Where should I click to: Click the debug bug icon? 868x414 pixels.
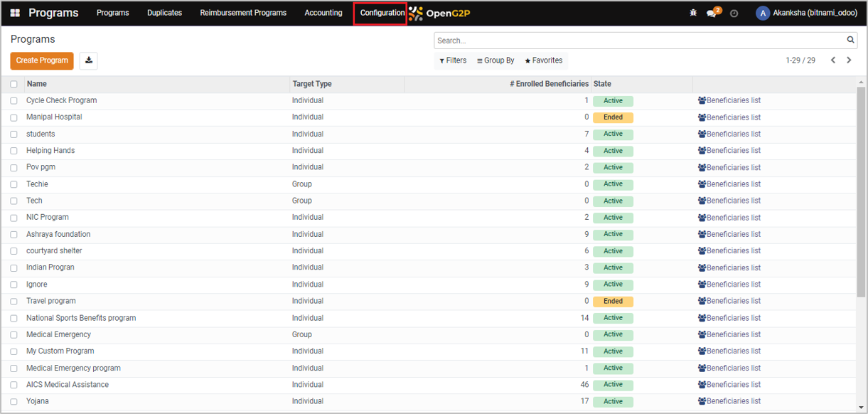pos(693,13)
